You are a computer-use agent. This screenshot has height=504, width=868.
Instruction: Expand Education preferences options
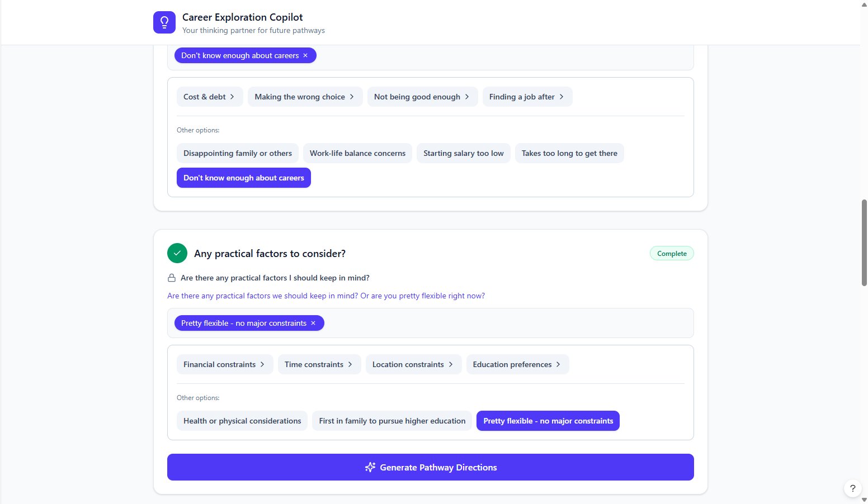(x=518, y=364)
